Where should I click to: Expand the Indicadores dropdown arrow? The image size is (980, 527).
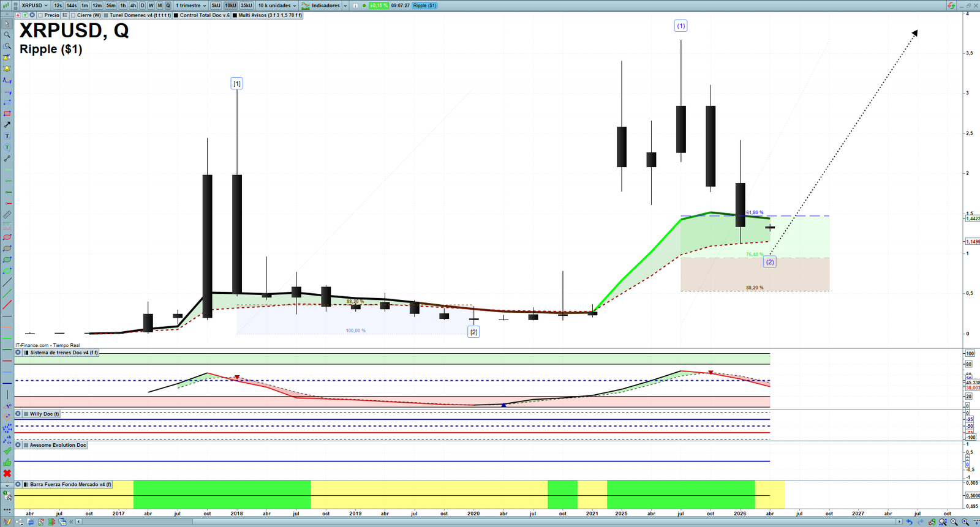(x=345, y=6)
